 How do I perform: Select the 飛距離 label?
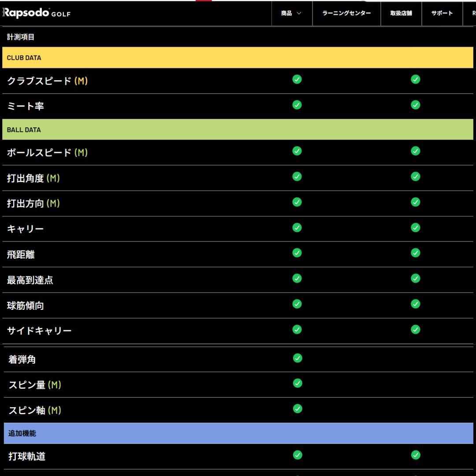21,254
